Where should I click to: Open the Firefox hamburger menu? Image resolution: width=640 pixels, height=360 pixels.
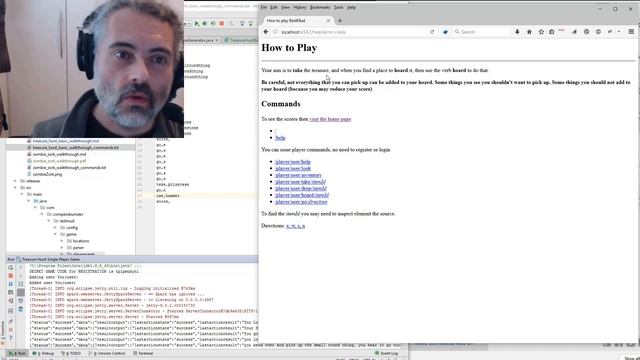pos(631,32)
